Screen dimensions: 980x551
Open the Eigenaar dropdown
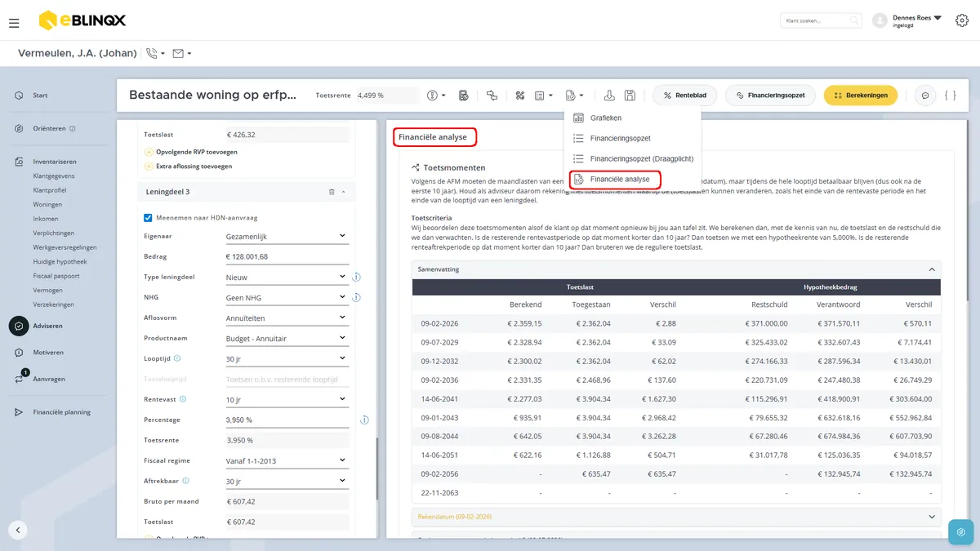(287, 237)
